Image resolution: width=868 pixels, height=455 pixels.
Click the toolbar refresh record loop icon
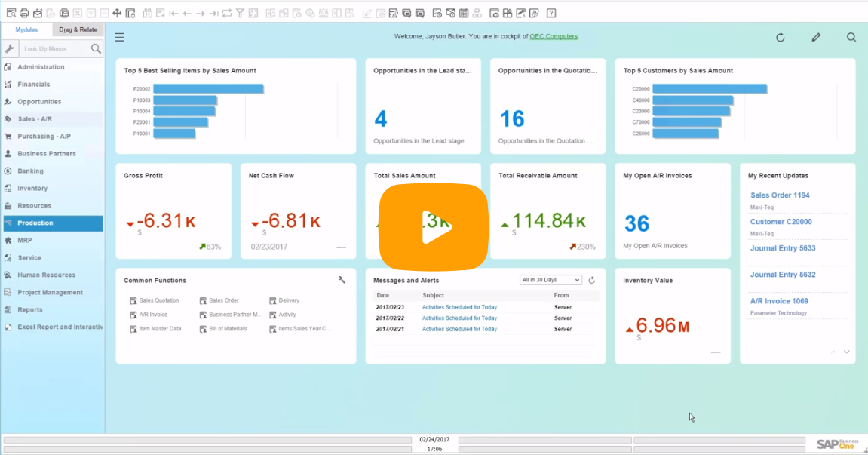pos(227,14)
